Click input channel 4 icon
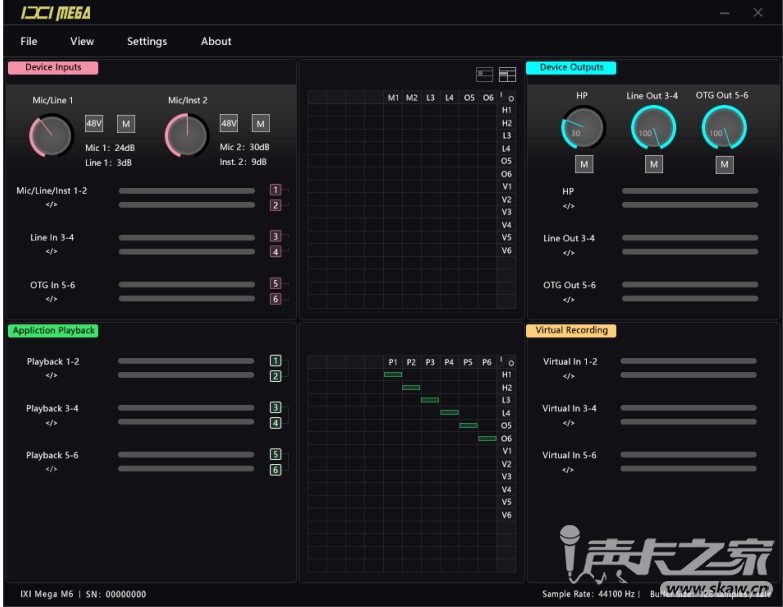The width and height of the screenshot is (783, 607). (275, 252)
